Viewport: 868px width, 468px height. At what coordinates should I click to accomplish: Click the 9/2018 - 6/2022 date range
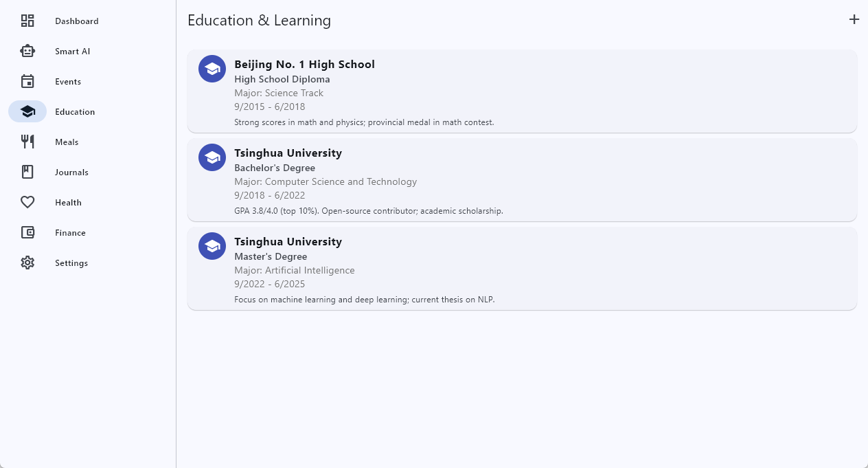click(x=269, y=196)
